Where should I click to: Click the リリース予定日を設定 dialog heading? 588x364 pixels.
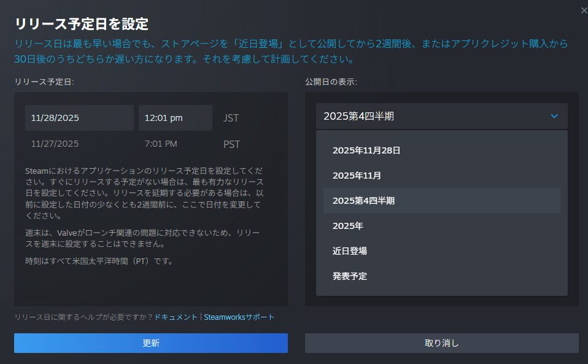coord(82,25)
